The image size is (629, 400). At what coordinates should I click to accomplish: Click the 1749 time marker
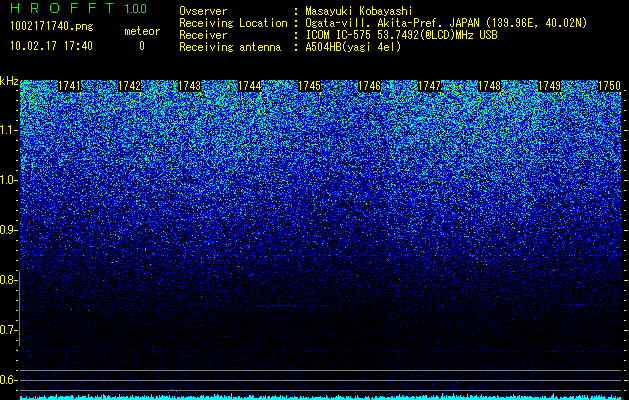pyautogui.click(x=550, y=86)
